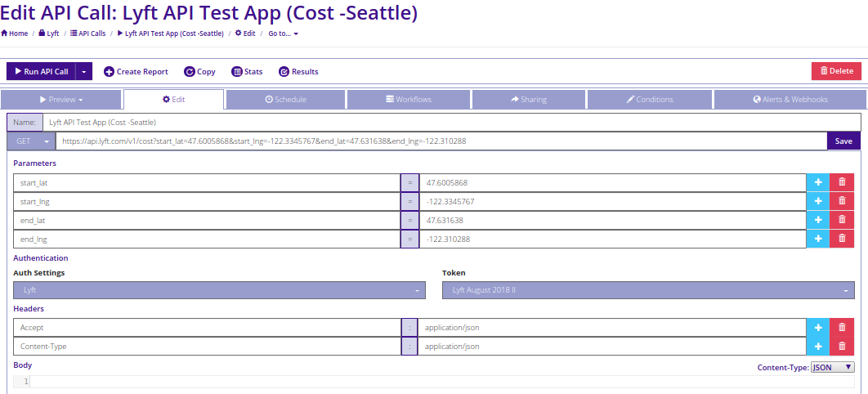868x394 pixels.
Task: Click the end_lat parameter name field
Action: point(207,220)
